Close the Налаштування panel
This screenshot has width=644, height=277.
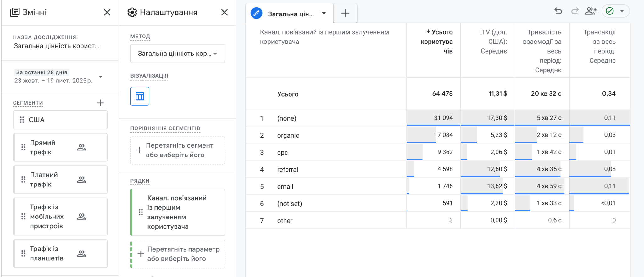pyautogui.click(x=224, y=13)
